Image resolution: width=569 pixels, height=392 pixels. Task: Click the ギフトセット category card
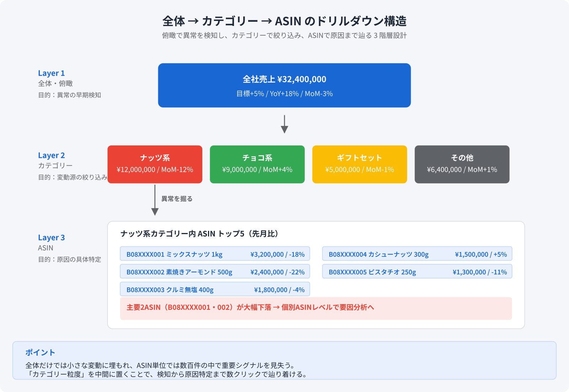click(359, 164)
